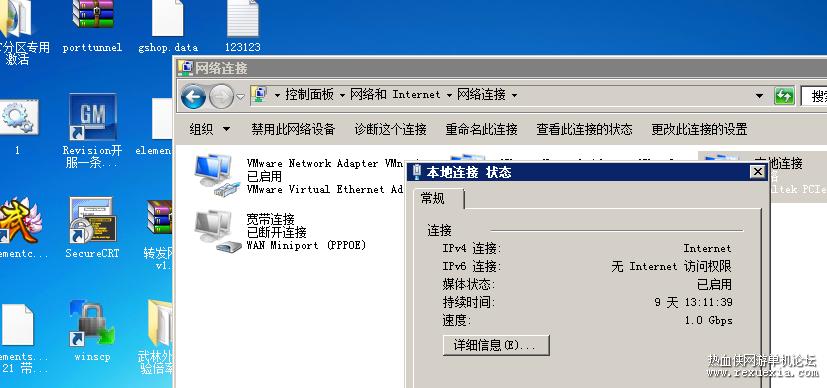The image size is (827, 388).
Task: Click 禁用此网络设备 in toolbar
Action: 293,129
